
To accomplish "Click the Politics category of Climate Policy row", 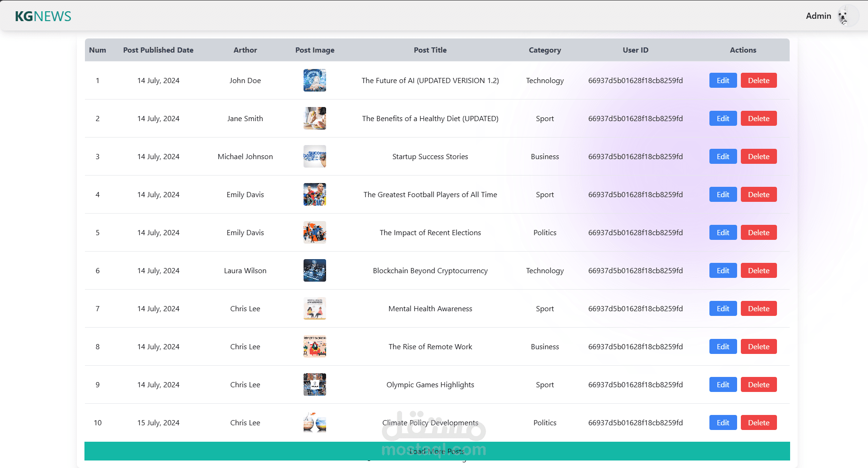I will tap(545, 423).
